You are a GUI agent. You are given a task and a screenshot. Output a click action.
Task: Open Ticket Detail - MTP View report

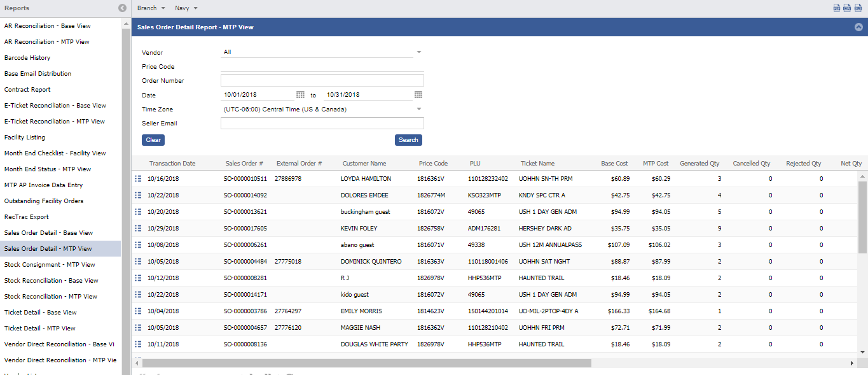pyautogui.click(x=40, y=329)
